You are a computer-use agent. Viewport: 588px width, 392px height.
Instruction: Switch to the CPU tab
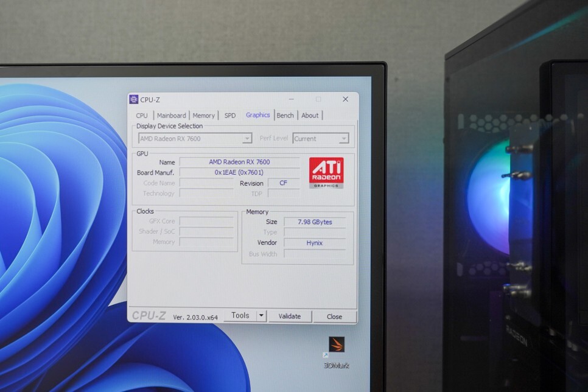pos(142,116)
